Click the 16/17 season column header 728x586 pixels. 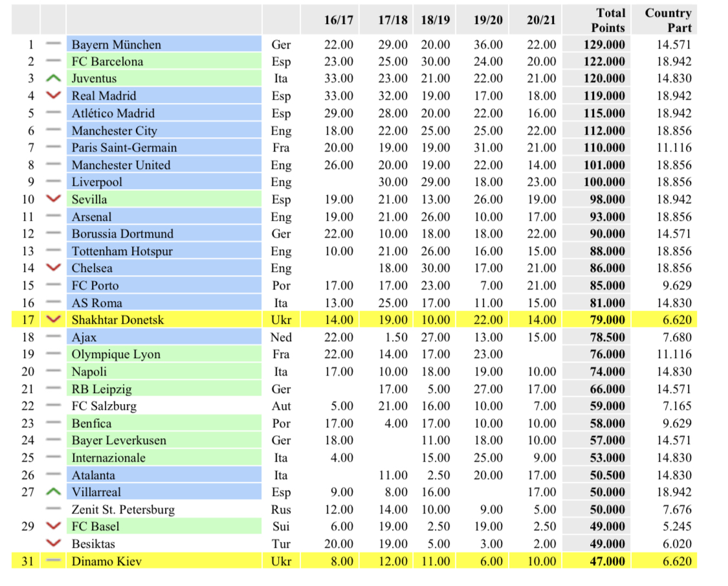click(338, 20)
